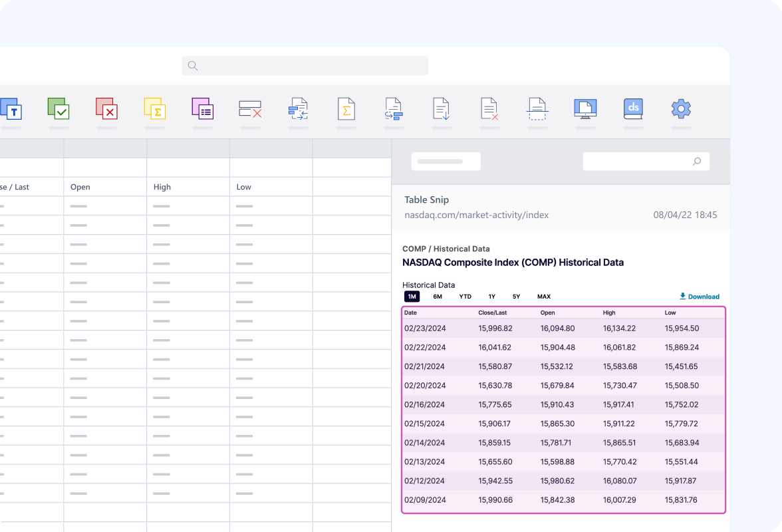Click the blue monitor icon in toolbar

click(x=585, y=108)
